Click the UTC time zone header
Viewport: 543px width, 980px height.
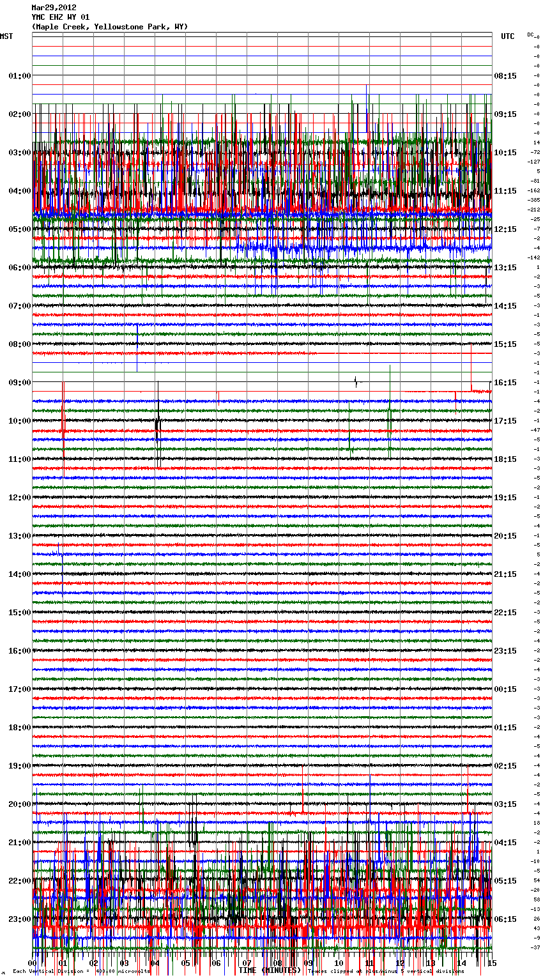tap(508, 36)
